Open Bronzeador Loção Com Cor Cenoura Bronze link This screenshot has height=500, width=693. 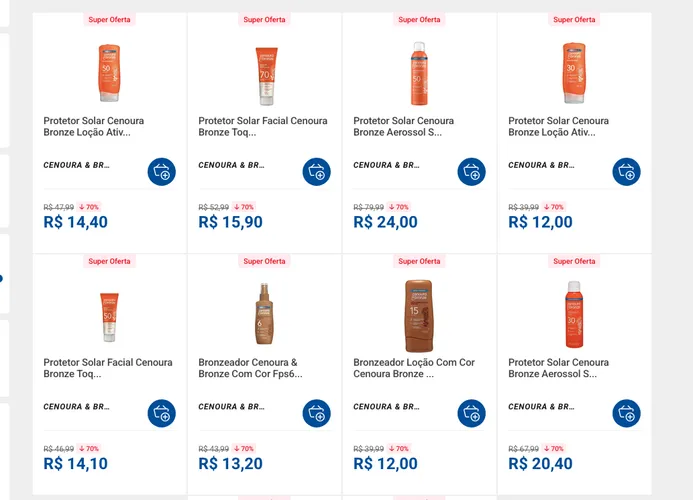point(414,368)
